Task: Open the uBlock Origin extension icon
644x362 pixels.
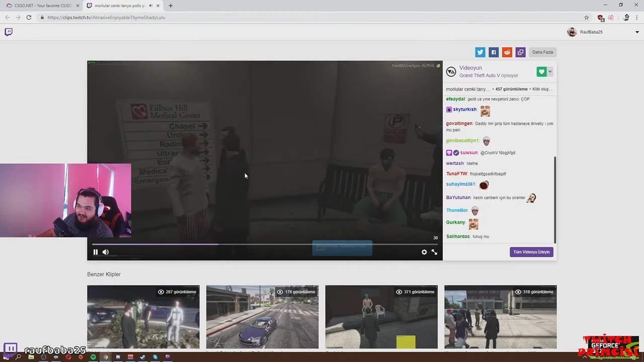Action: click(600, 18)
